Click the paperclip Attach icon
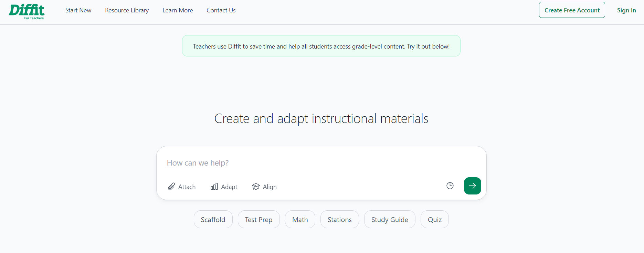Screen dimensions: 644x253 171,187
